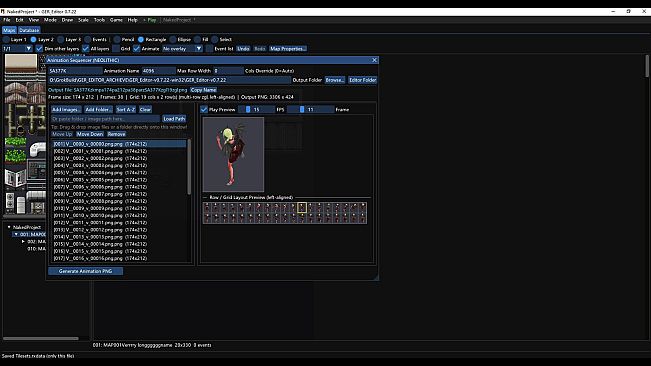Open the Draw menu
Image resolution: width=651 pixels, height=366 pixels.
[x=67, y=20]
